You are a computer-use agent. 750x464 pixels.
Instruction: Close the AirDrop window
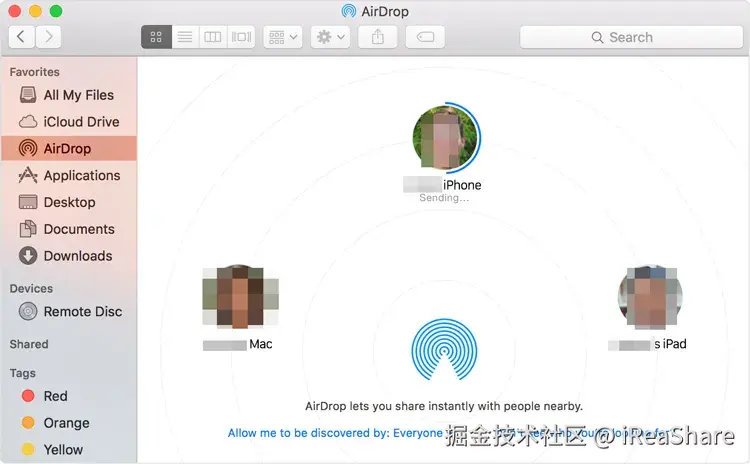click(15, 11)
